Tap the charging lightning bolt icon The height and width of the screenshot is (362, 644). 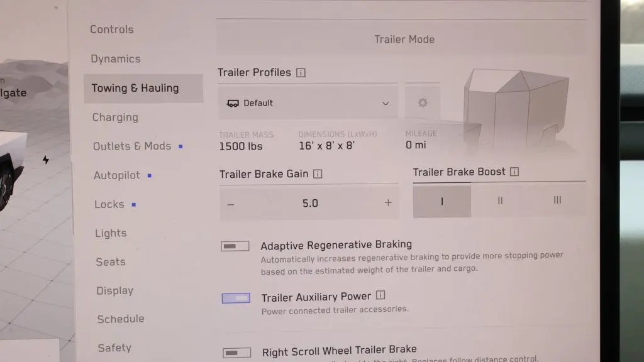45,160
